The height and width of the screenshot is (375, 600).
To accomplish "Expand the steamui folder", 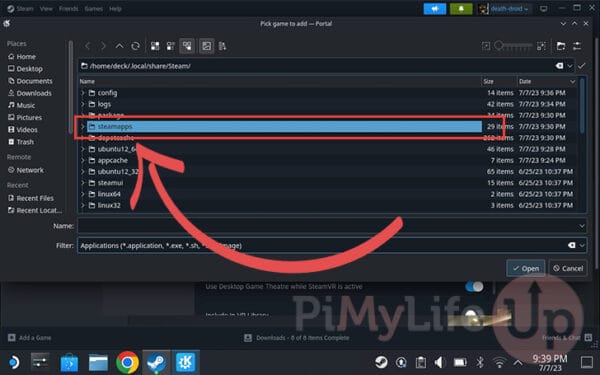I will tap(83, 183).
